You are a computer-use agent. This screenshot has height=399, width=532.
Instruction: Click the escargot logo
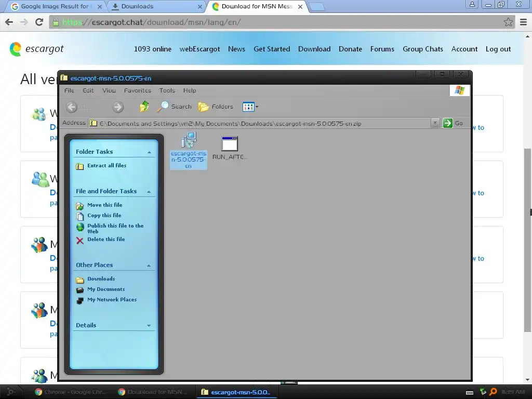(x=37, y=49)
